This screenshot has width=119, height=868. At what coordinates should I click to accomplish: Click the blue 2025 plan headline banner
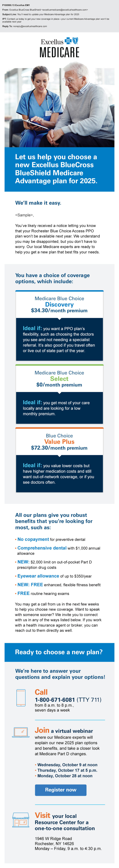coord(59,169)
